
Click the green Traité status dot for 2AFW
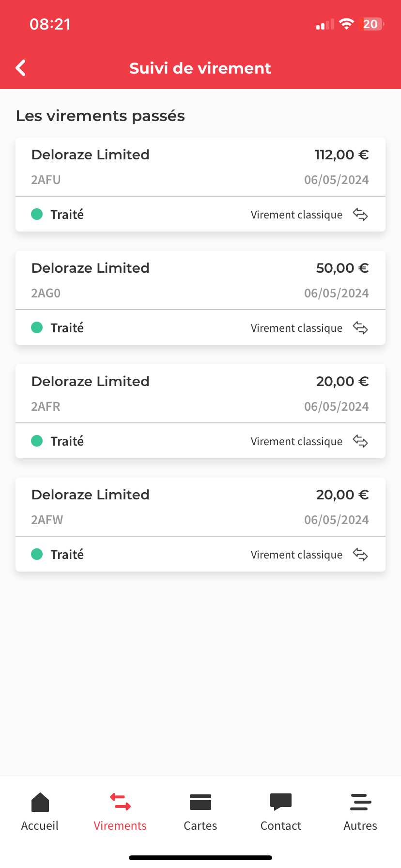pos(37,554)
